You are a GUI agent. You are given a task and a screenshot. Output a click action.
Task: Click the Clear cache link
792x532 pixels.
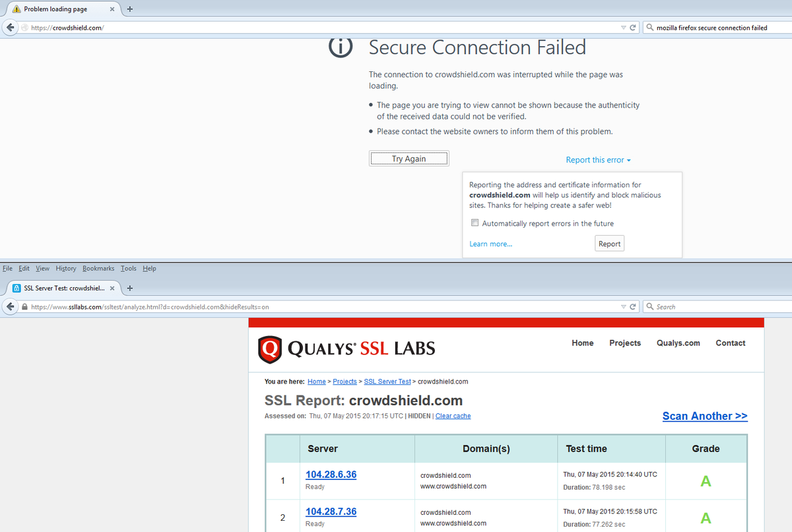453,416
